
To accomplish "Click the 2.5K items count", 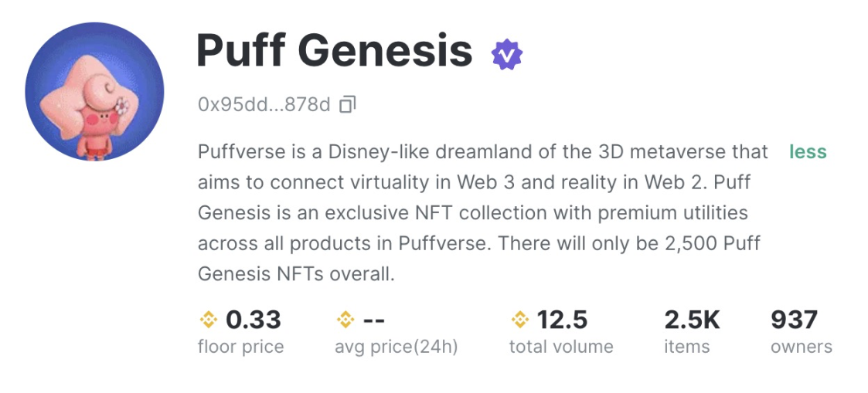I will tap(692, 319).
